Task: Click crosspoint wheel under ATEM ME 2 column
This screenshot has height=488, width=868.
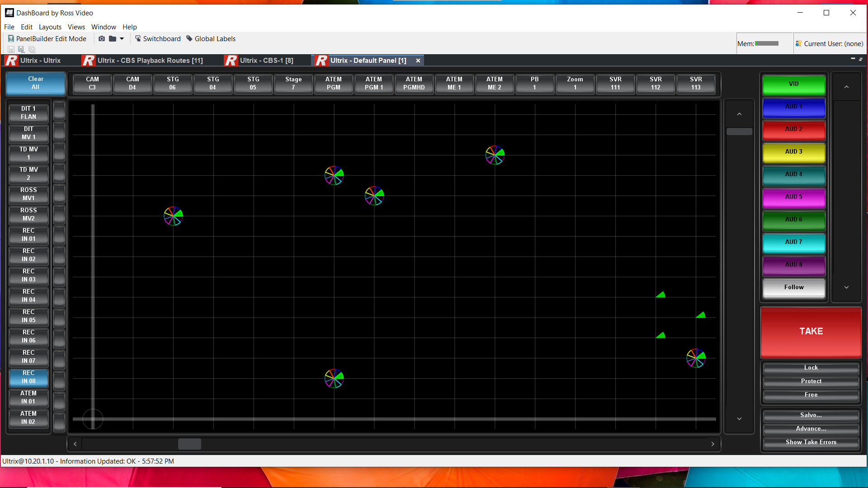Action: click(495, 155)
